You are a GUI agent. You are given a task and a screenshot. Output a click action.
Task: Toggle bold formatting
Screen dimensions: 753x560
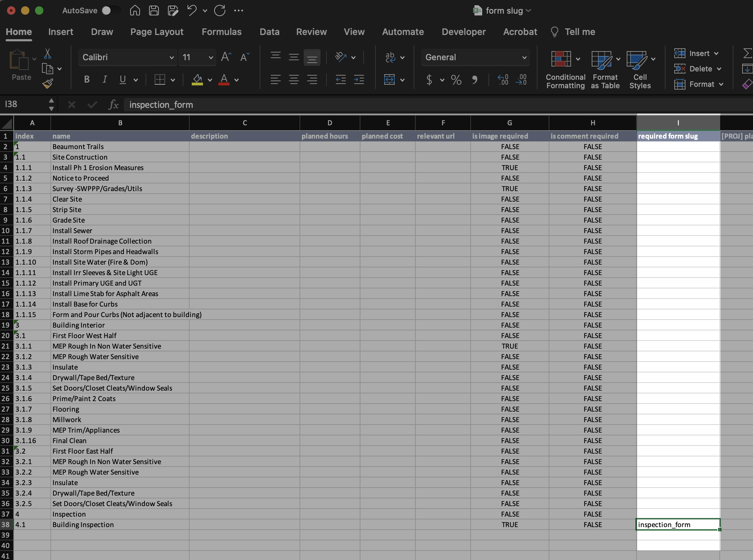click(x=87, y=80)
